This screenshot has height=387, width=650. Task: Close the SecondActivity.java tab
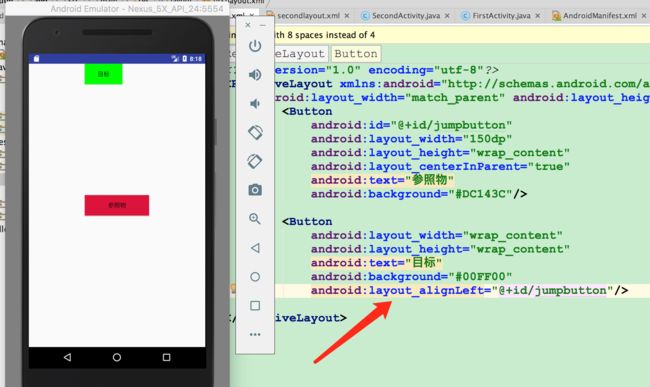(447, 16)
